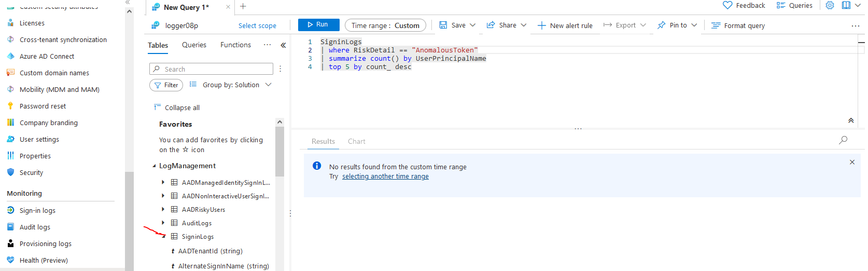Screen dimensions: 868x271
Task: Focus the tables Search field
Action: click(211, 69)
